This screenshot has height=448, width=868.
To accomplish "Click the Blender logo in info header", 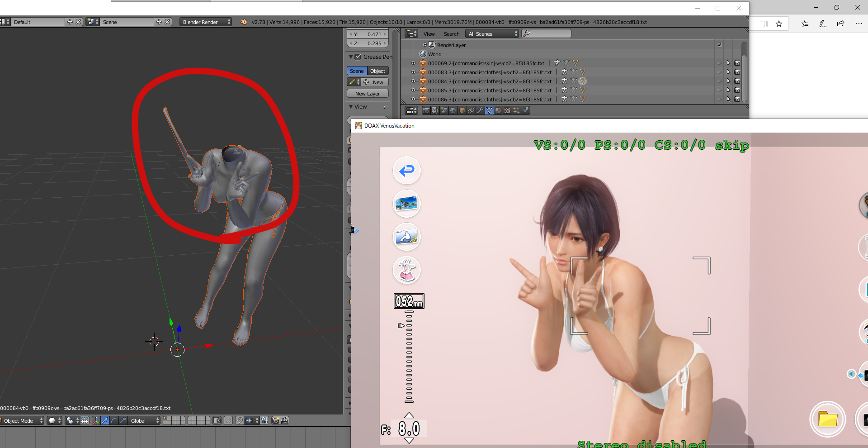I will 244,22.
